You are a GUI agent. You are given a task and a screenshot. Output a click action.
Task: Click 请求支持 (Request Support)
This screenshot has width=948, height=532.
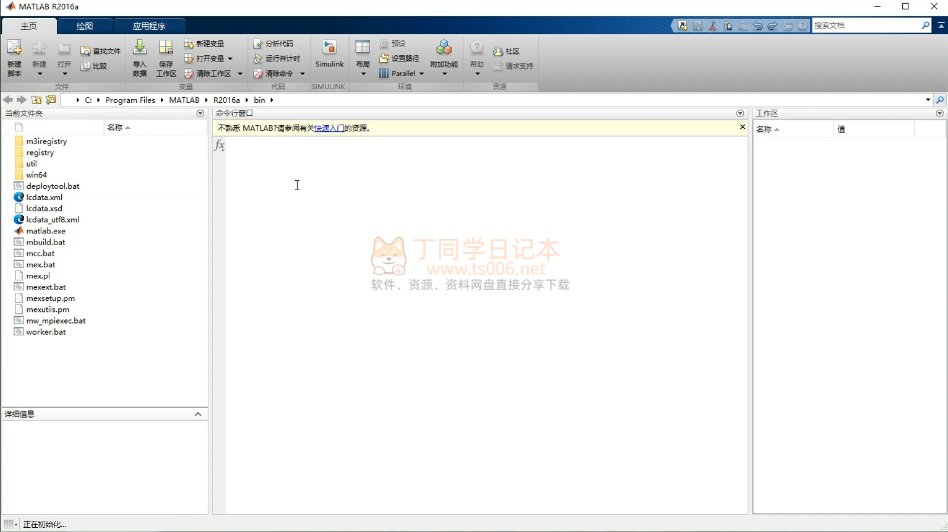coord(513,66)
